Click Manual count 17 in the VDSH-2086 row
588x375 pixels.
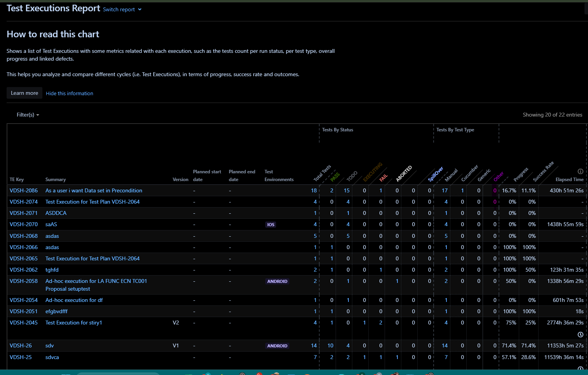tap(444, 190)
